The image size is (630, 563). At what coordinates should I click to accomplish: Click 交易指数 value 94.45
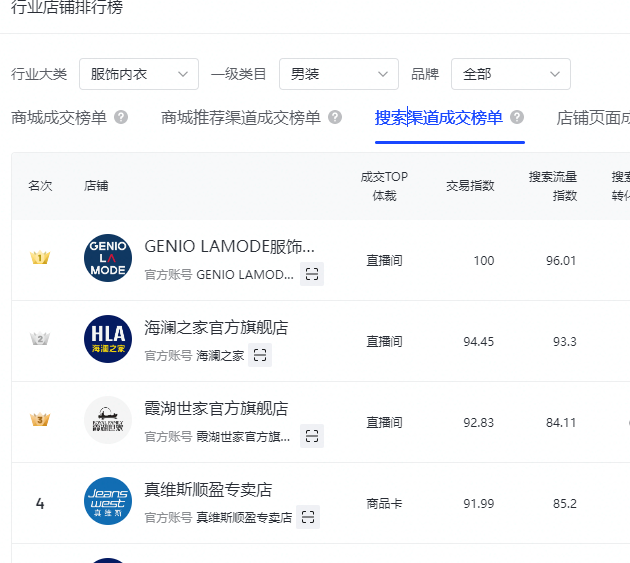[x=479, y=342]
